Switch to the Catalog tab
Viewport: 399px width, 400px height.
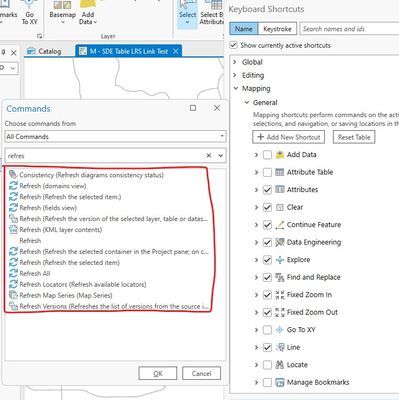coord(44,51)
